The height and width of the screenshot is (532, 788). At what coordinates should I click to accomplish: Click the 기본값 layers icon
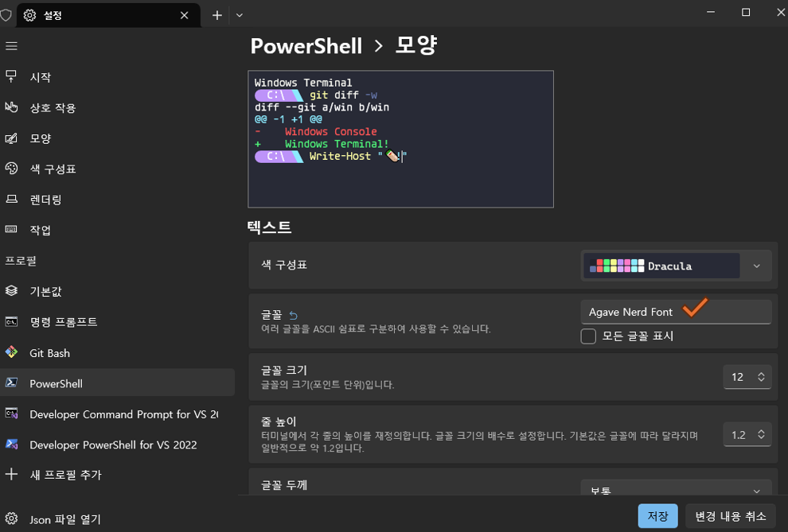point(11,290)
